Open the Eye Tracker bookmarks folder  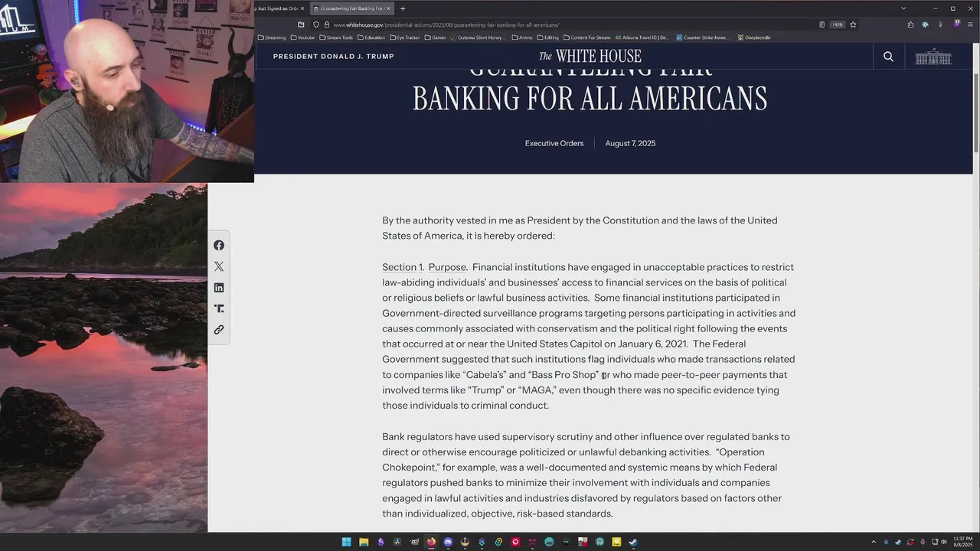pos(405,37)
